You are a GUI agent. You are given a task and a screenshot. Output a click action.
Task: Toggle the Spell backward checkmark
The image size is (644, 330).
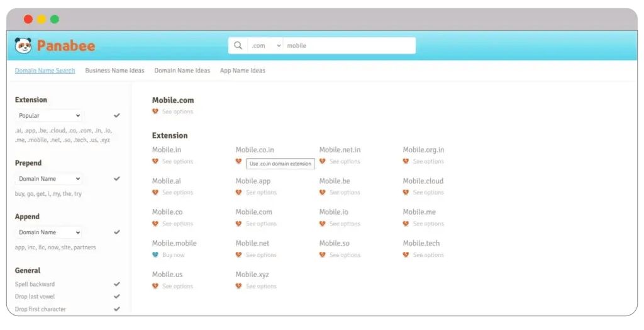coord(117,285)
